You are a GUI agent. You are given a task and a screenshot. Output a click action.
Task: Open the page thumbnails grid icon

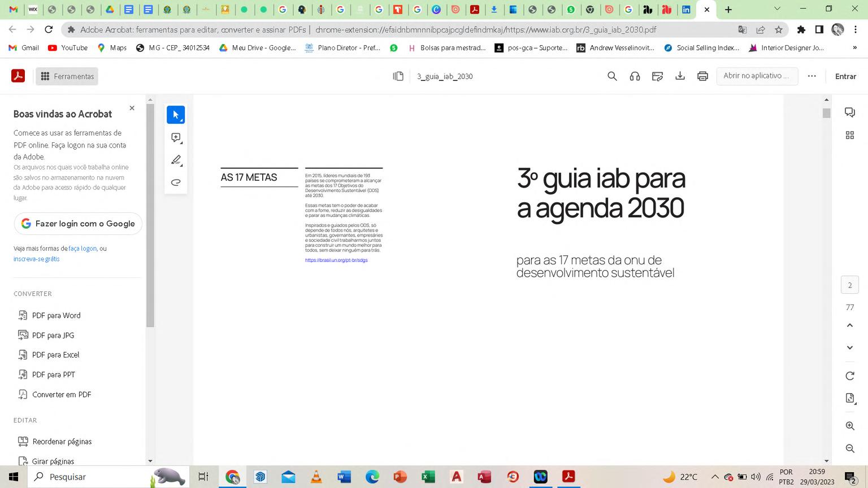(849, 135)
